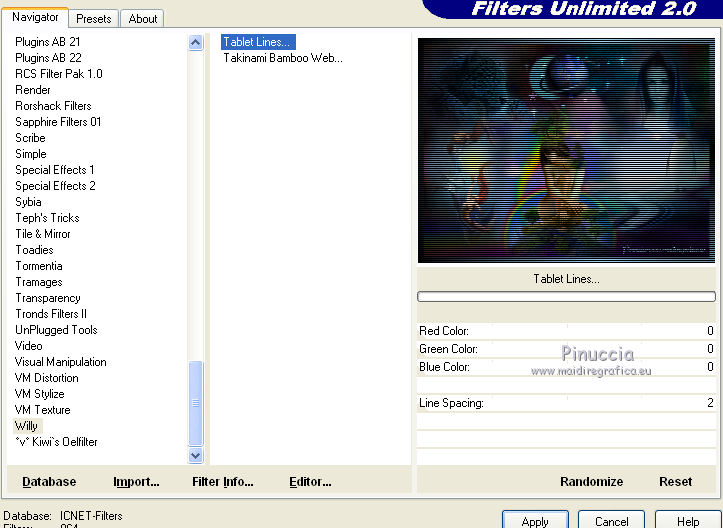Choose the Toadies category
Screen dimensions: 723x528
34,250
